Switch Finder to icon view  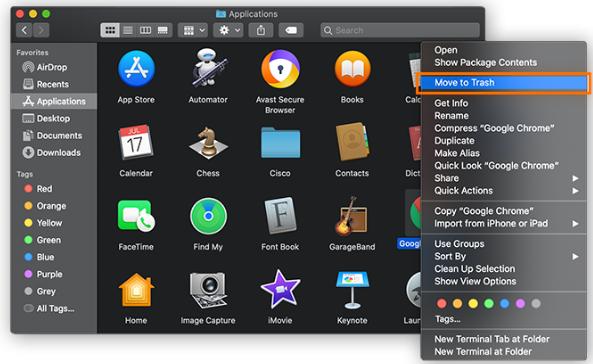pos(110,30)
